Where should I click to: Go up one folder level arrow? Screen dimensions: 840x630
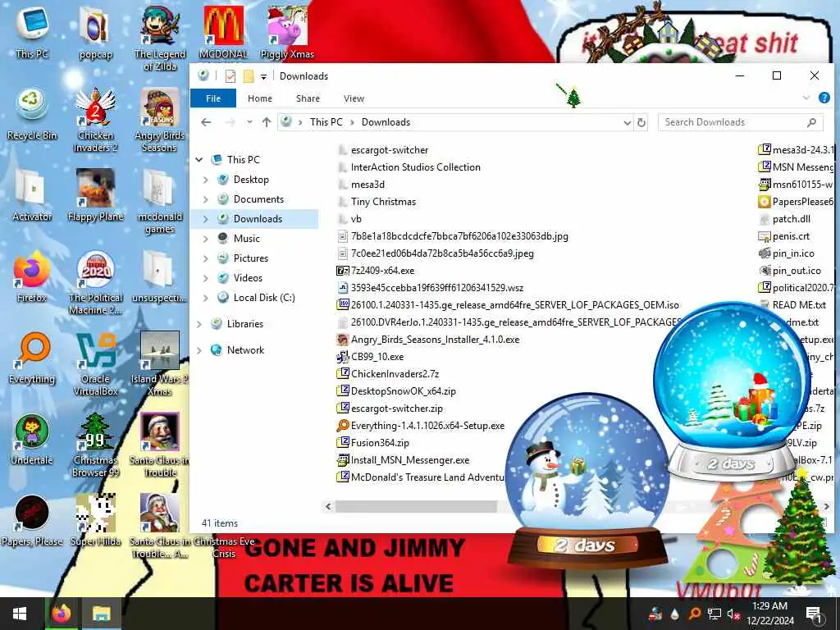pyautogui.click(x=267, y=122)
